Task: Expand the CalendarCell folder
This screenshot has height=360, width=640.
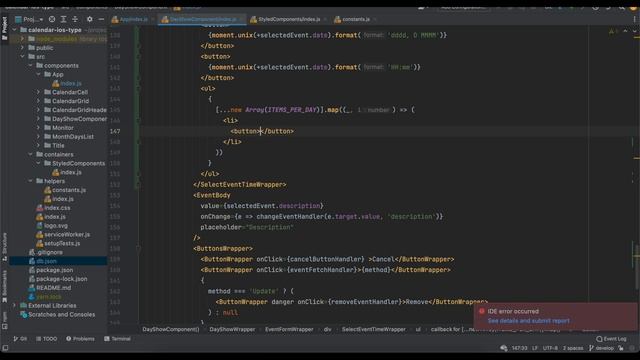Action: pyautogui.click(x=39, y=92)
